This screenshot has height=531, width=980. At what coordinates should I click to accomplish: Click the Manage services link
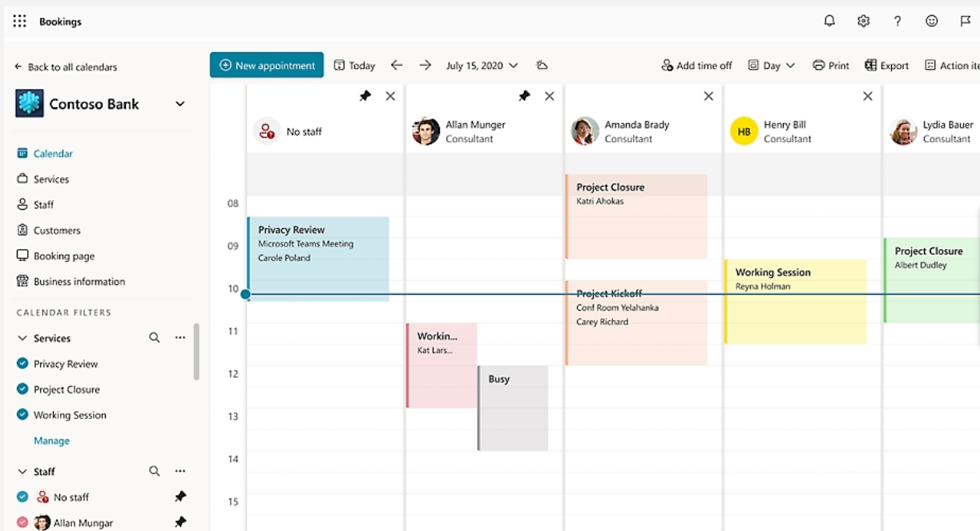point(51,440)
